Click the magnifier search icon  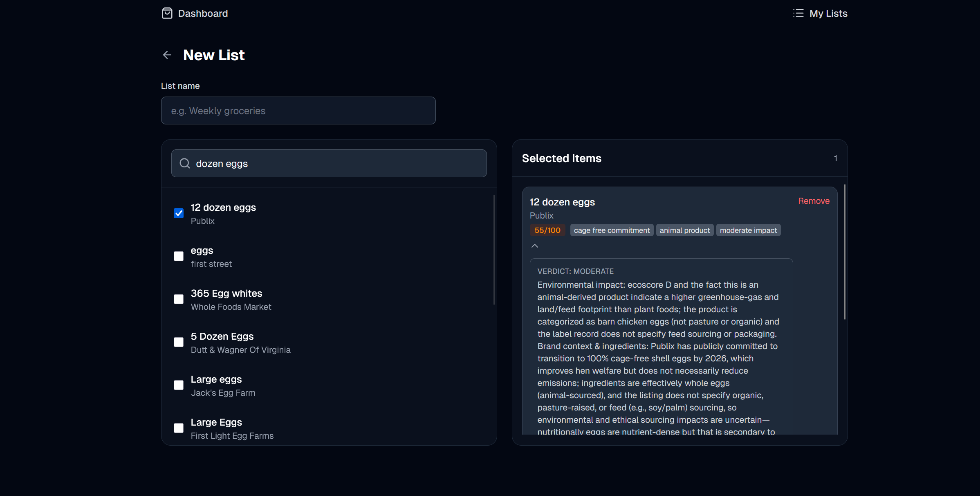coord(185,163)
